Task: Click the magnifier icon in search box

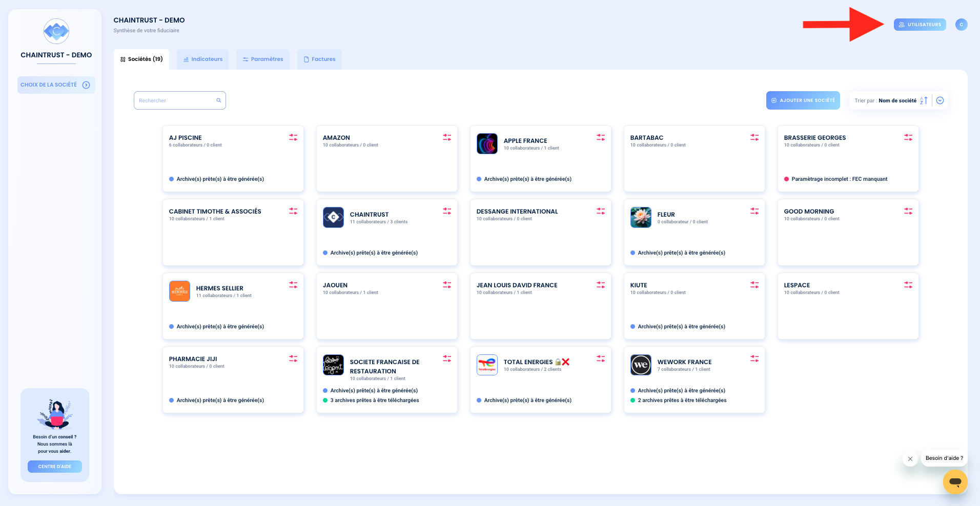Action: pyautogui.click(x=219, y=100)
